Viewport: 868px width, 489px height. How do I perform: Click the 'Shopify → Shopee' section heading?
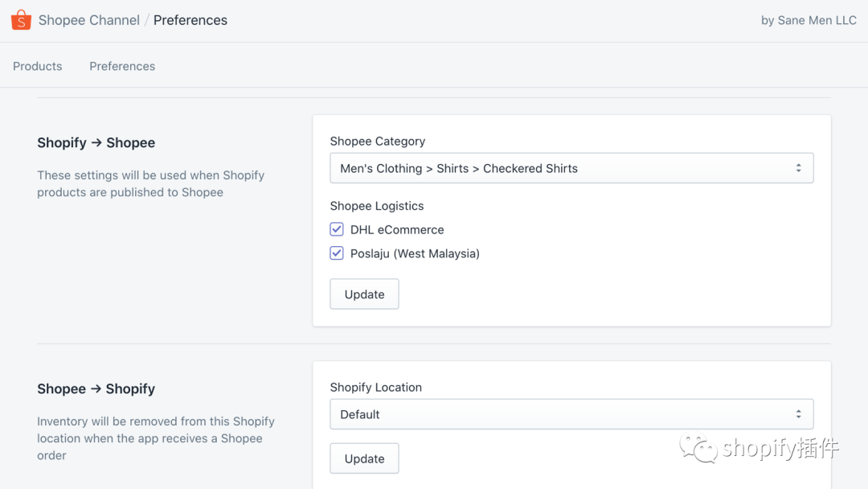pyautogui.click(x=96, y=142)
